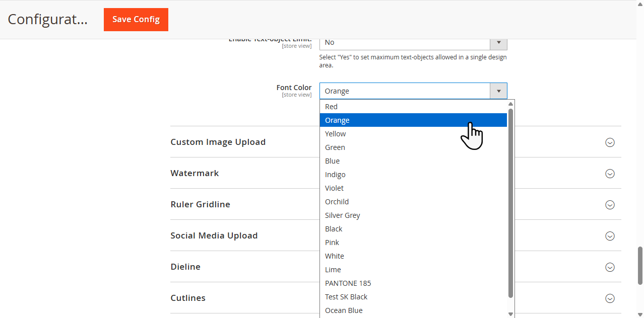Click the Cutlines expand chevron icon
The width and height of the screenshot is (644, 318).
click(610, 298)
